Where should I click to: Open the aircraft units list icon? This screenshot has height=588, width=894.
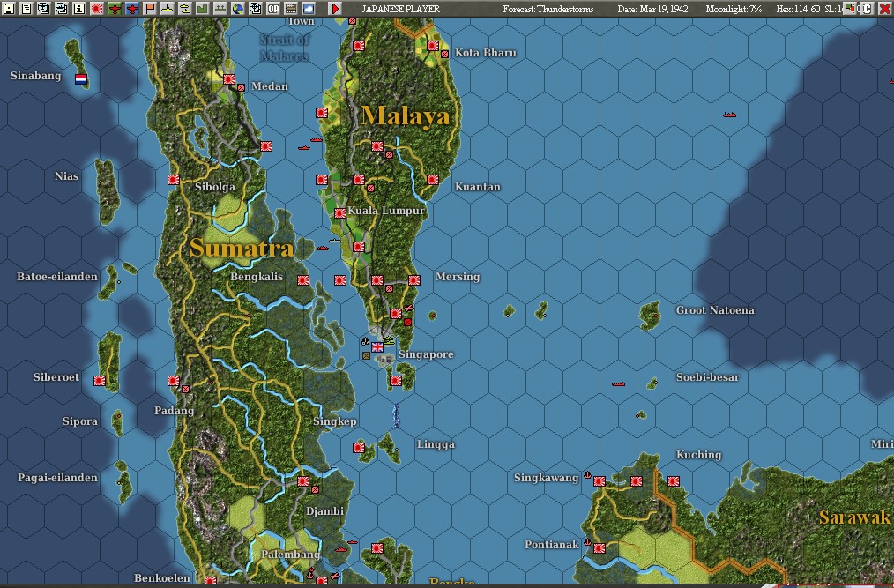click(x=44, y=9)
